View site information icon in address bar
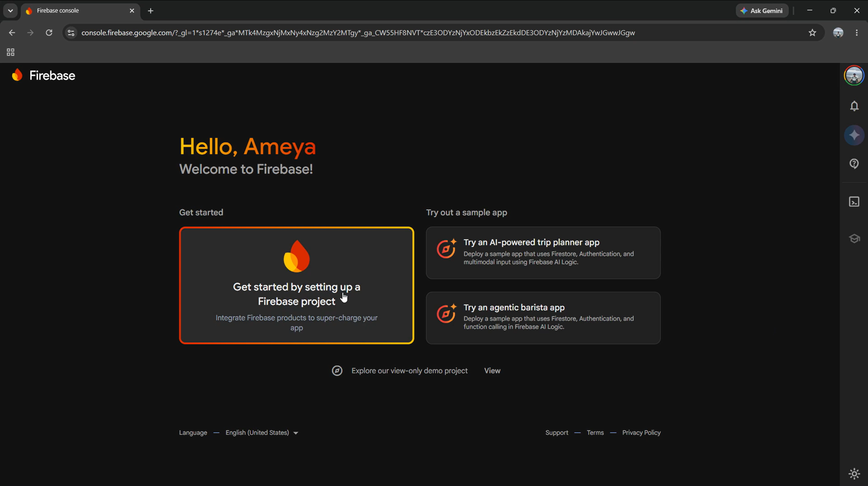 click(71, 33)
